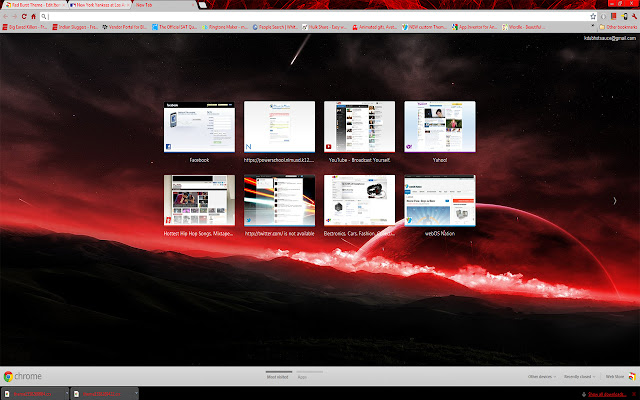Open App Inventor bookmark
This screenshot has width=640, height=400.
point(475,27)
